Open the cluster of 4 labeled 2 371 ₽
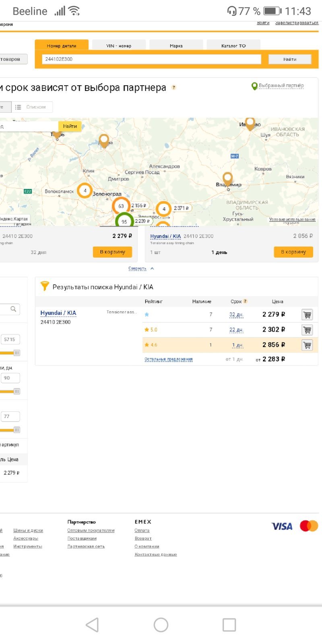The width and height of the screenshot is (322, 644). pyautogui.click(x=164, y=209)
